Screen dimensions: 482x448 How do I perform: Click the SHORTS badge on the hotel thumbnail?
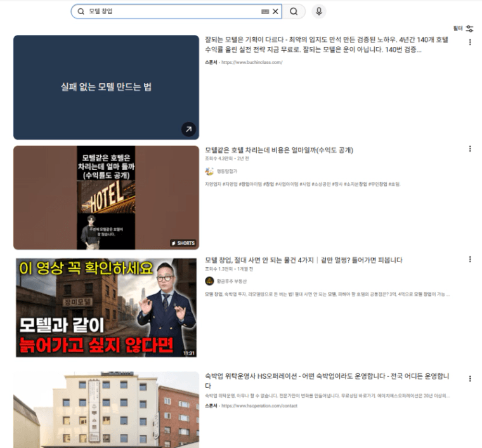(x=183, y=243)
